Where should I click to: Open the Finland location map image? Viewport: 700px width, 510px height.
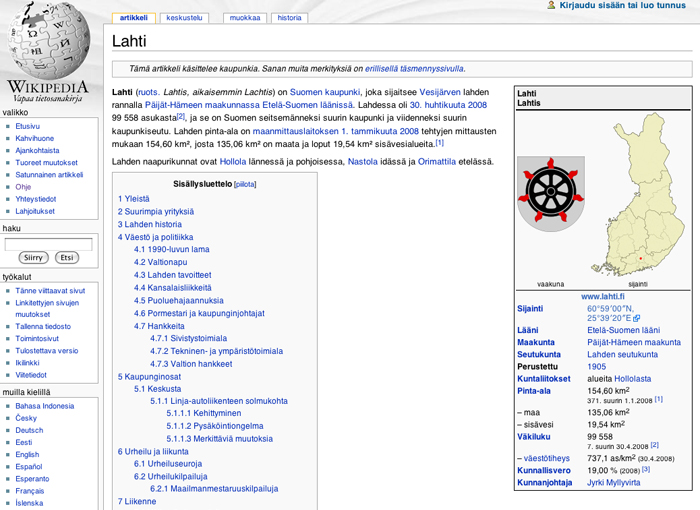coord(638,195)
